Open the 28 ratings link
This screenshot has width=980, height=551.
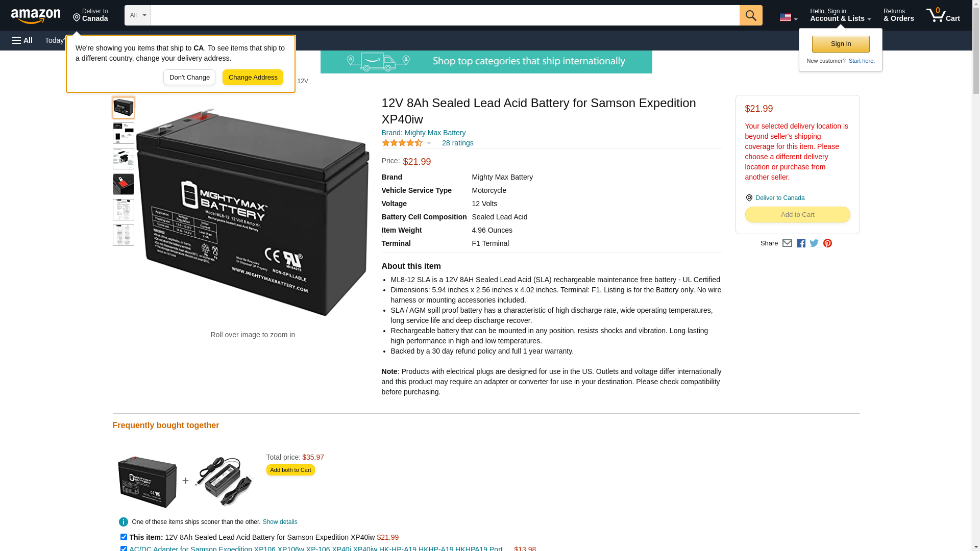(457, 143)
